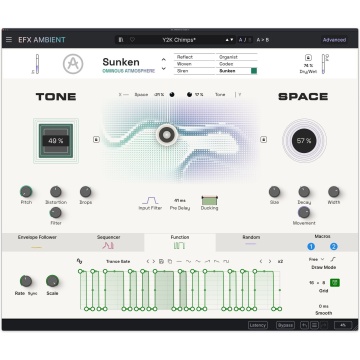Screen dimensions: 360x360
Task: Click the Movement knob
Action: 304,212
